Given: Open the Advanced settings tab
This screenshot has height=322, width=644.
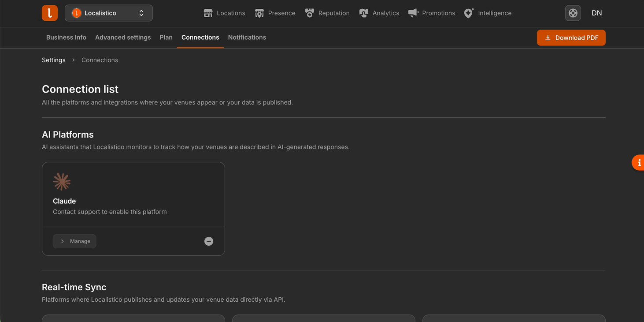Looking at the screenshot, I should click(123, 37).
